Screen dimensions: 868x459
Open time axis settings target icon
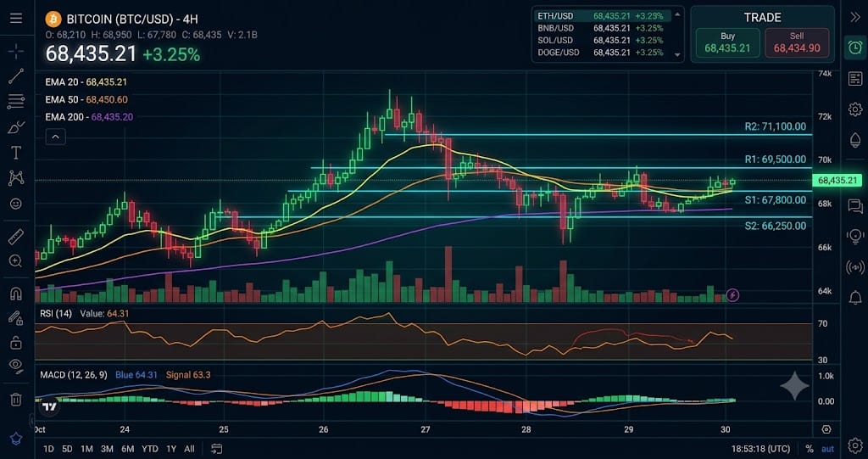[826, 429]
